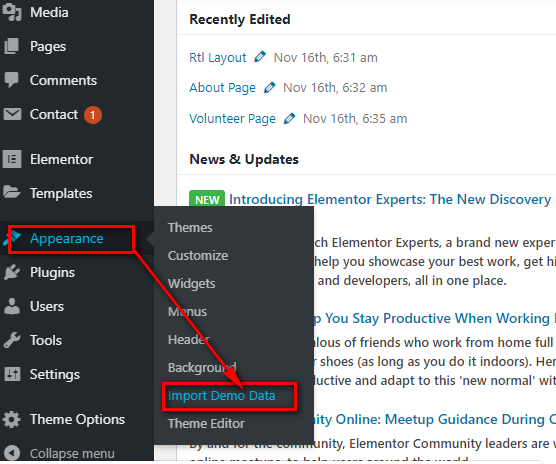Choose Widgets from Appearance submenu
The height and width of the screenshot is (464, 556).
tap(191, 284)
